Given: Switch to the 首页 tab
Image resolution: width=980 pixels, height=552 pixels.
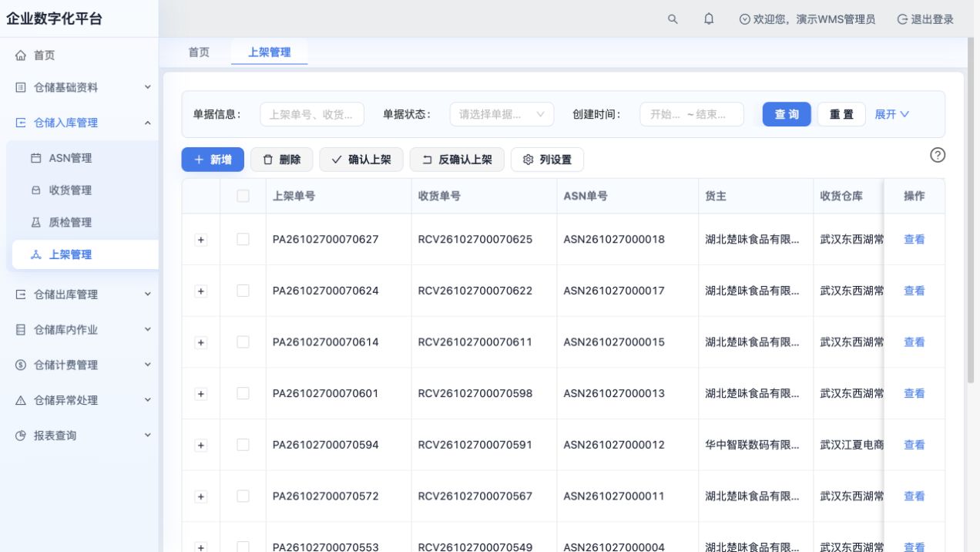Looking at the screenshot, I should (199, 52).
